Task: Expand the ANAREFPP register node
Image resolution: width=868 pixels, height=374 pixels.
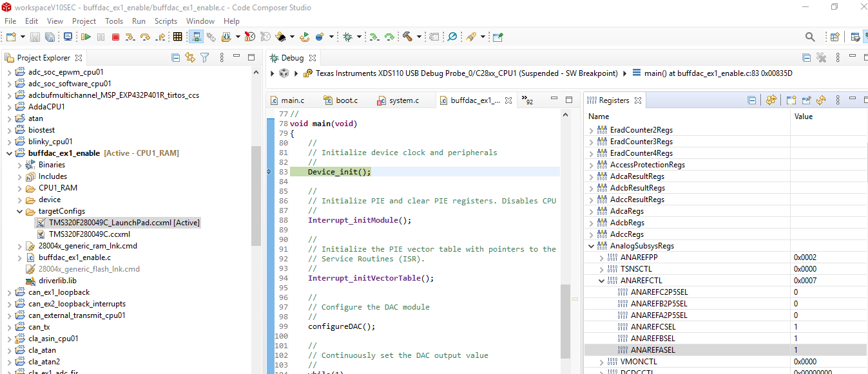Action: [602, 257]
